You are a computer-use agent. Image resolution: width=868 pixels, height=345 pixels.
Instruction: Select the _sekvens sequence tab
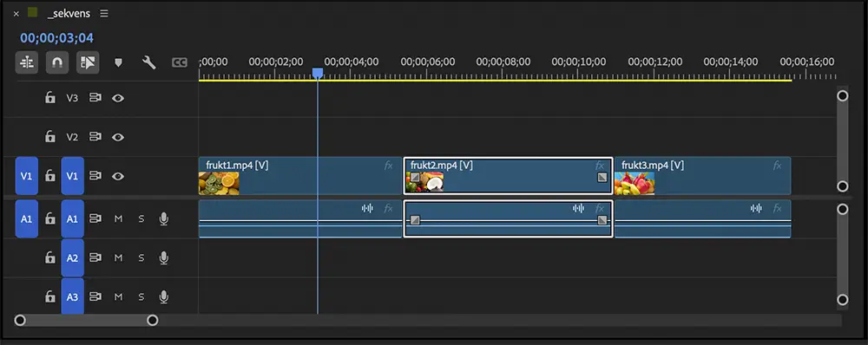point(69,14)
